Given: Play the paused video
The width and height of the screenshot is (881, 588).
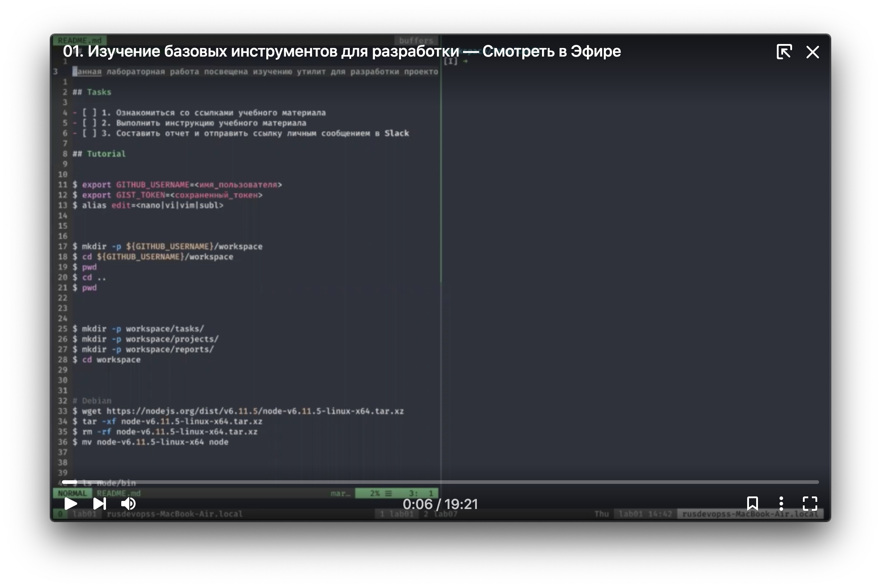Looking at the screenshot, I should (70, 504).
